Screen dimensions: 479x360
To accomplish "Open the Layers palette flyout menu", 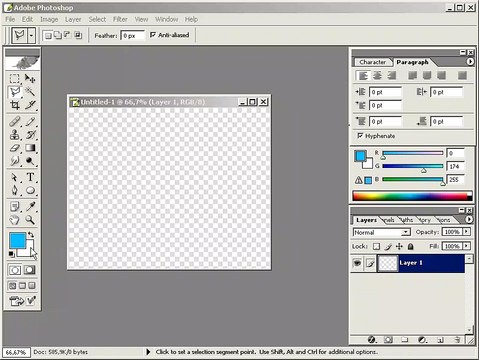I will [469, 219].
